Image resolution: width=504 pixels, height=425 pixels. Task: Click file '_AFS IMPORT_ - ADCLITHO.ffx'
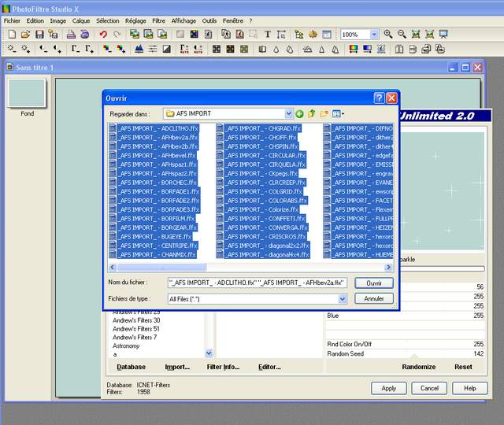[154, 128]
